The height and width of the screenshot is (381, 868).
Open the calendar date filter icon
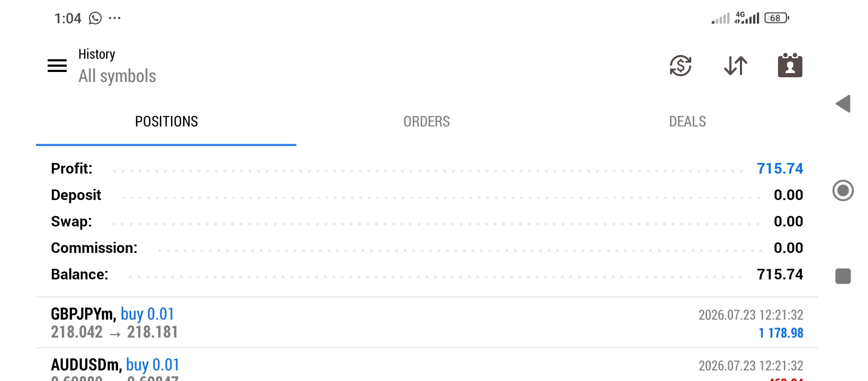pos(790,65)
